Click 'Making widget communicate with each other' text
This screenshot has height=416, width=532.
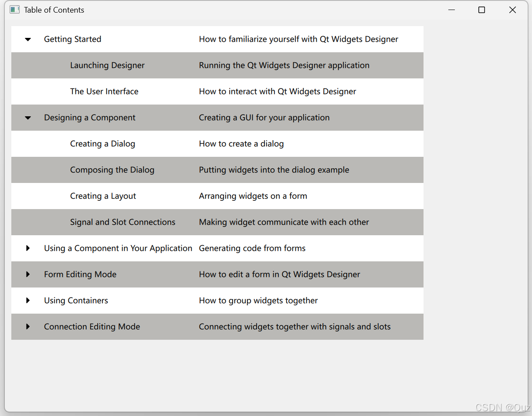[x=284, y=222]
